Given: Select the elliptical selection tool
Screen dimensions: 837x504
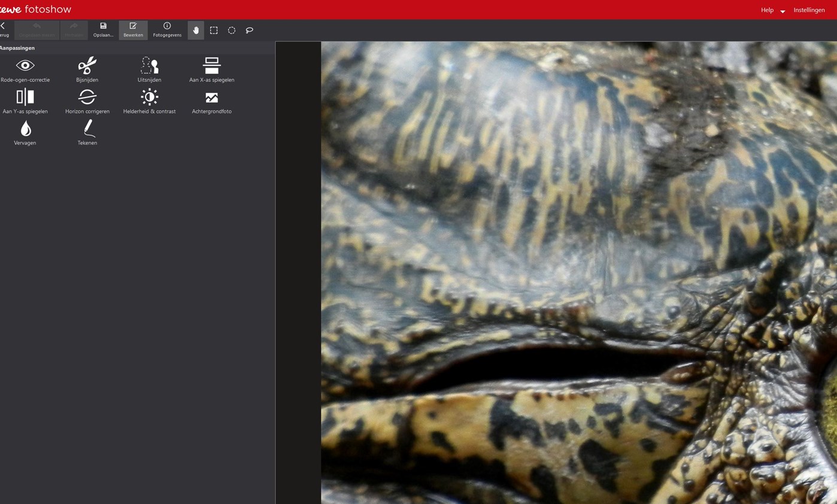Looking at the screenshot, I should (x=232, y=31).
